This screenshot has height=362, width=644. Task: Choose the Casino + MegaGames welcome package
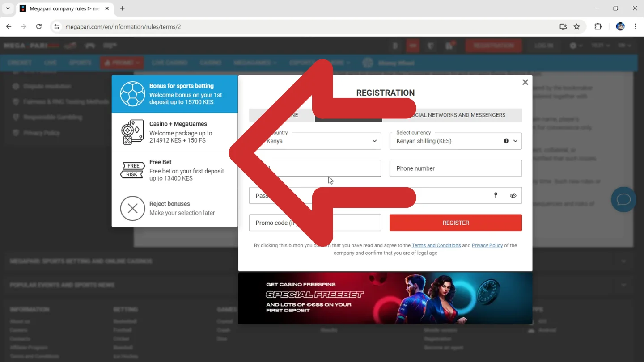point(174,132)
